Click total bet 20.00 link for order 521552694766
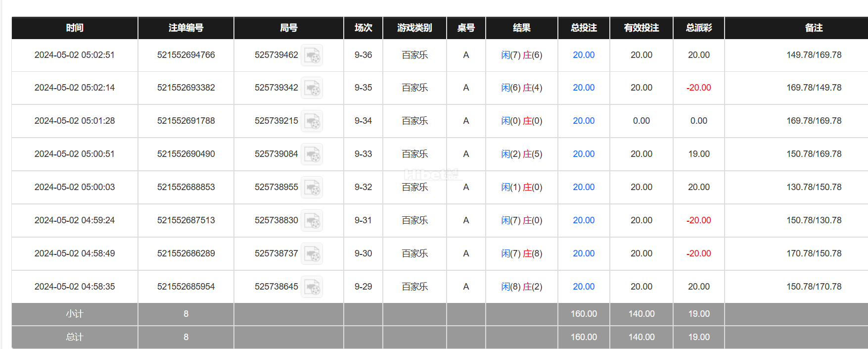The height and width of the screenshot is (349, 868). (x=584, y=55)
